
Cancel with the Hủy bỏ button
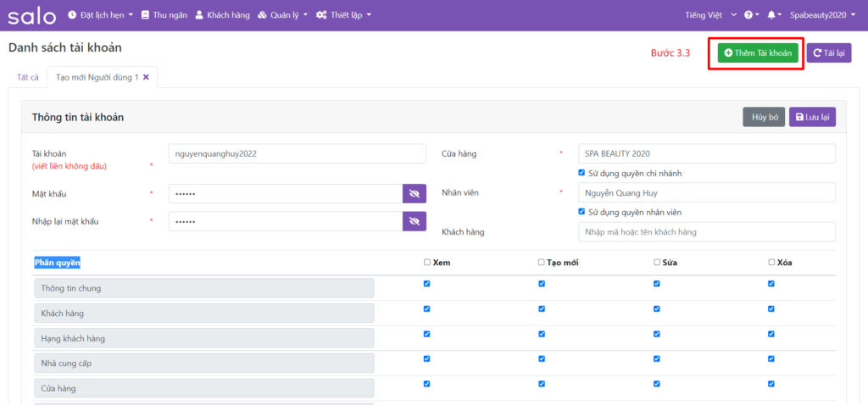(763, 117)
